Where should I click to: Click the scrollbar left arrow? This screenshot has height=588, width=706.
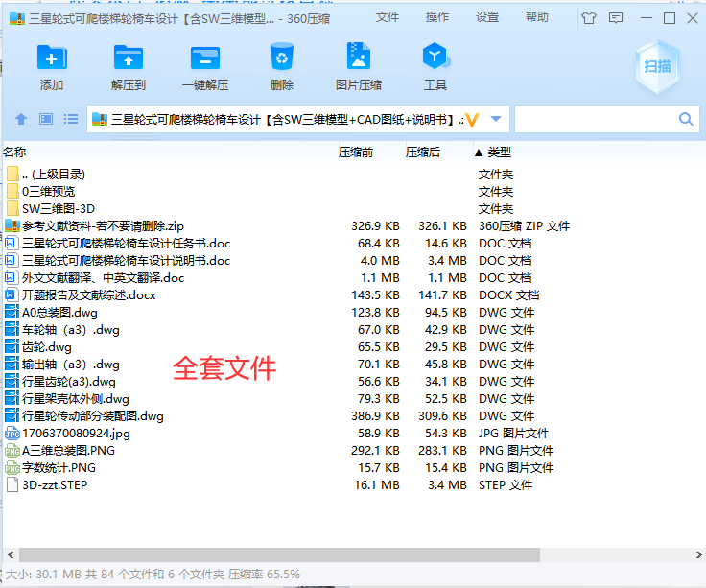(x=11, y=554)
